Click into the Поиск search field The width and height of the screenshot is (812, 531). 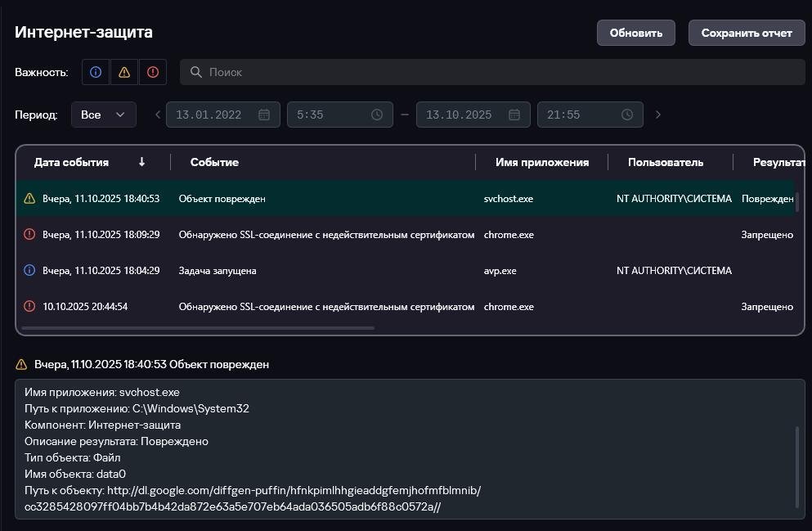click(491, 72)
